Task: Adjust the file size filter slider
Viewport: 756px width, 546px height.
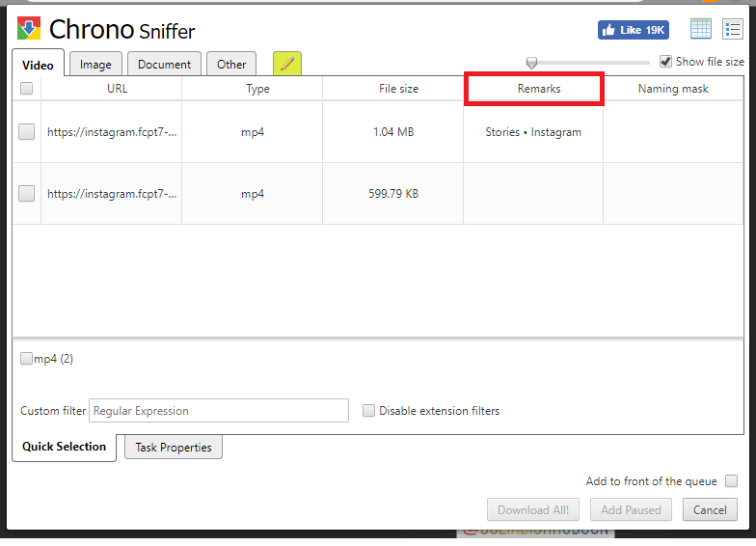Action: 531,63
